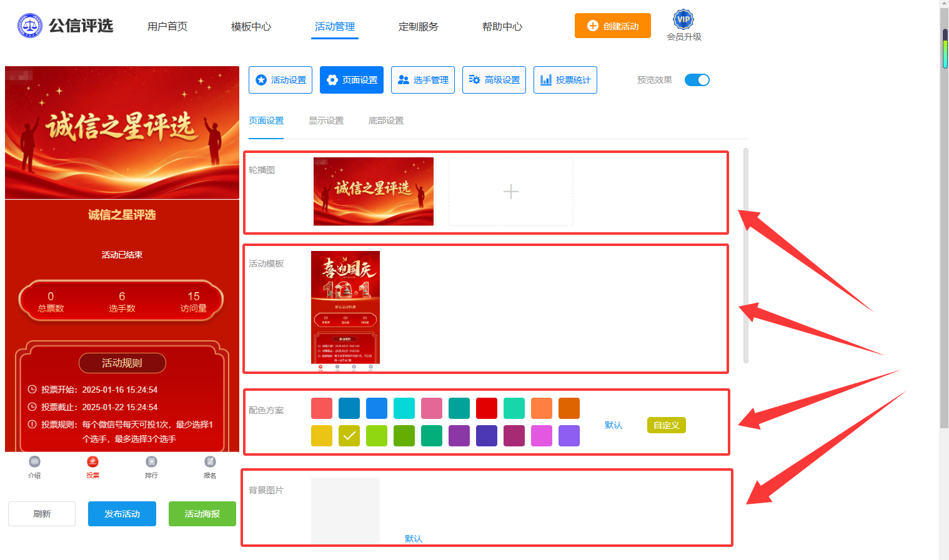This screenshot has width=949, height=560.
Task: Open 帮助中心 in top navigation
Action: click(x=502, y=26)
